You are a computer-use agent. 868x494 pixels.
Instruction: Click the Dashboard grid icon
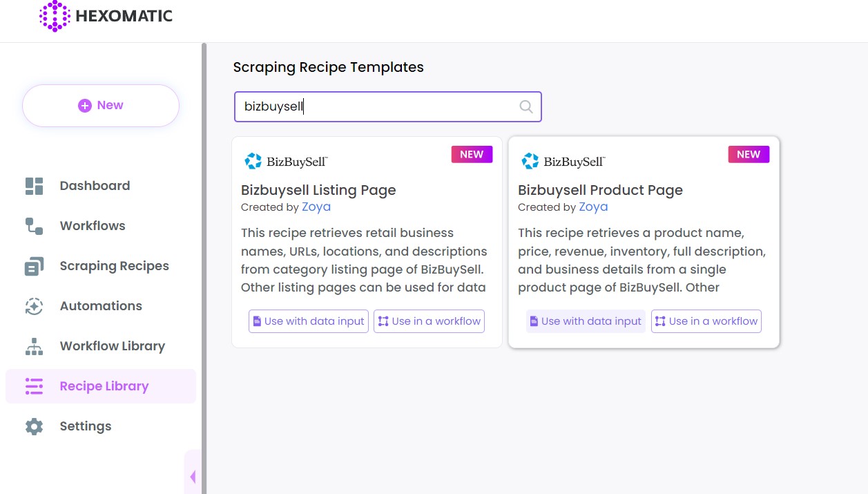(34, 186)
